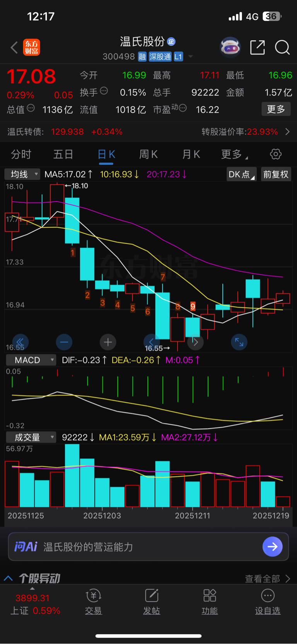297x644 pixels.
Task: Move chart right with right arrow
Action: tap(195, 342)
